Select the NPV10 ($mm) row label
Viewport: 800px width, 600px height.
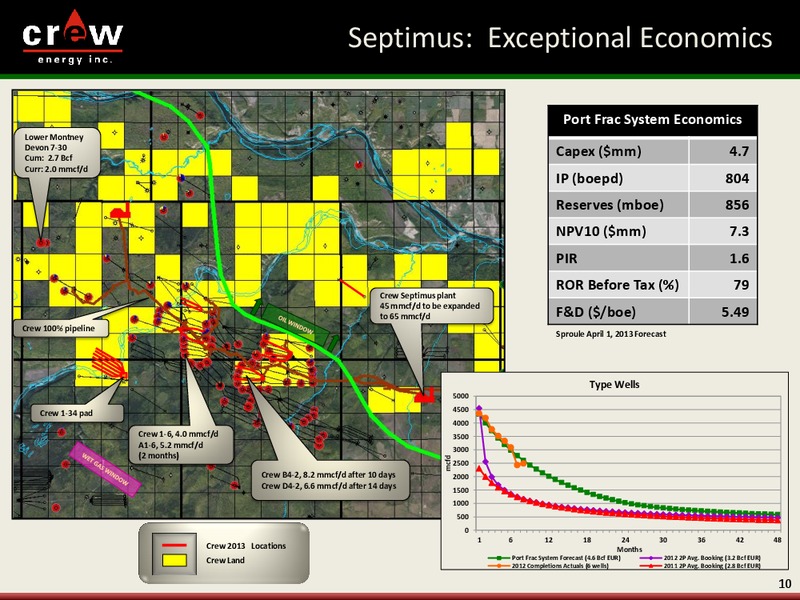coord(601,232)
